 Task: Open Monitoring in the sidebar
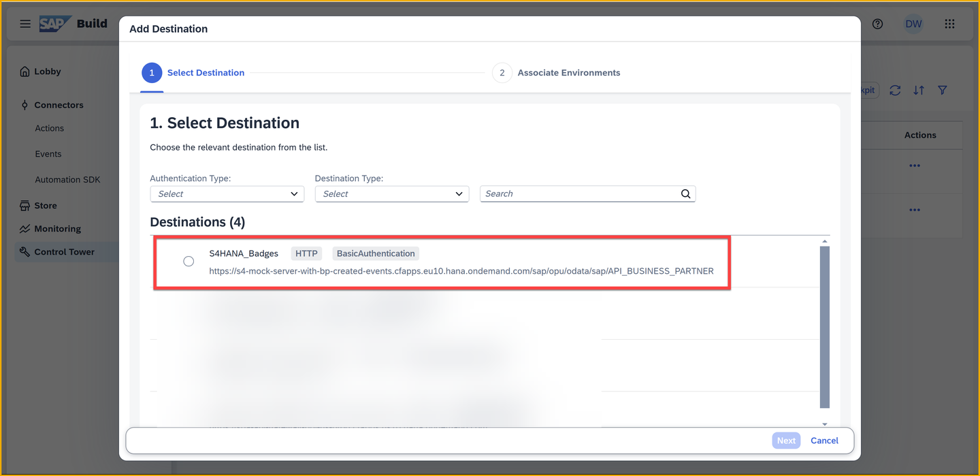coord(58,229)
